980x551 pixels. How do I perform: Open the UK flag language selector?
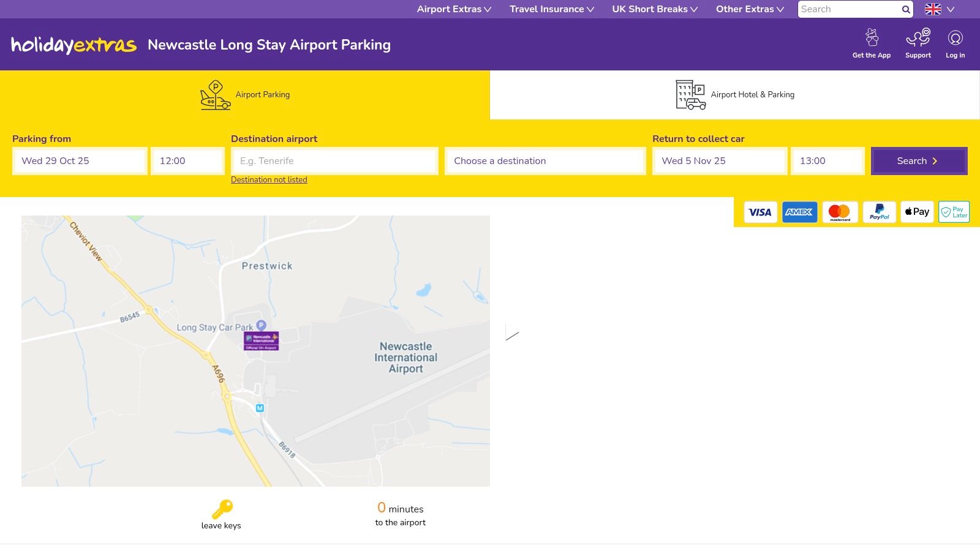pos(933,9)
